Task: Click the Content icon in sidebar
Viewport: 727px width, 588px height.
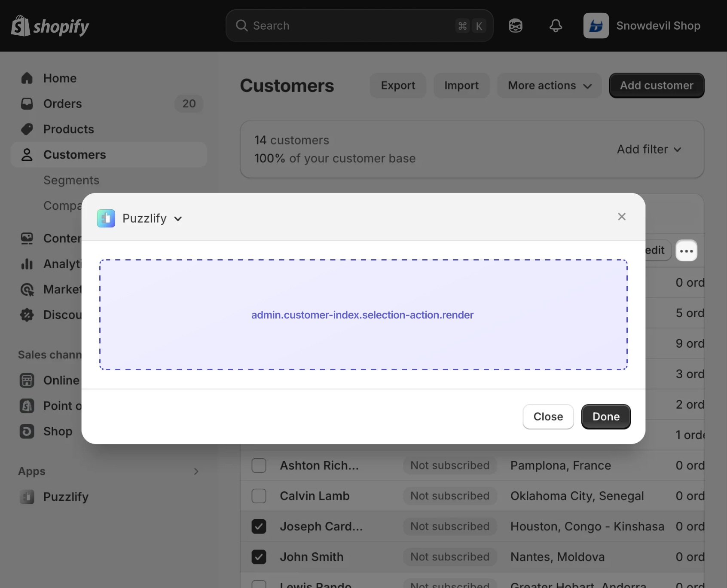Action: pos(27,238)
